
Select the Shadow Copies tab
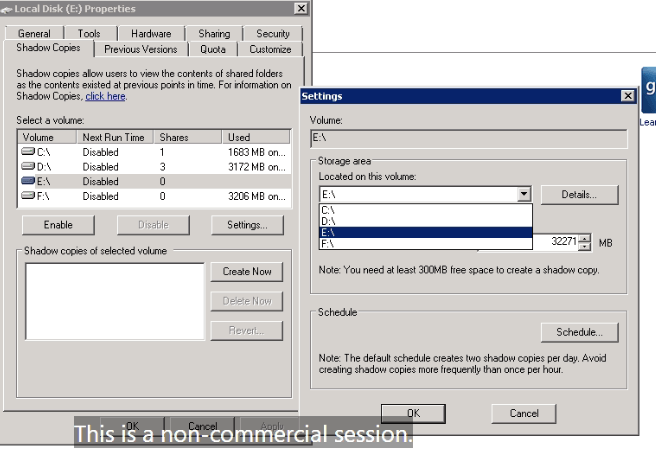(49, 48)
